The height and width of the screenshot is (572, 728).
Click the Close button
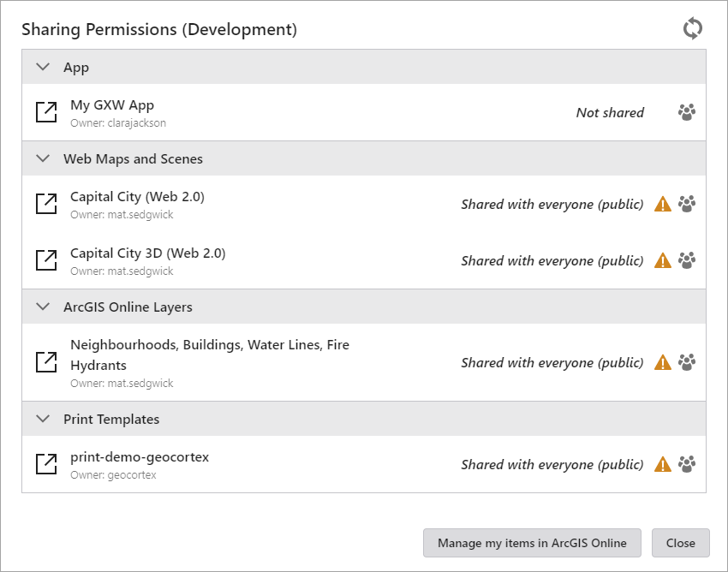tap(681, 543)
